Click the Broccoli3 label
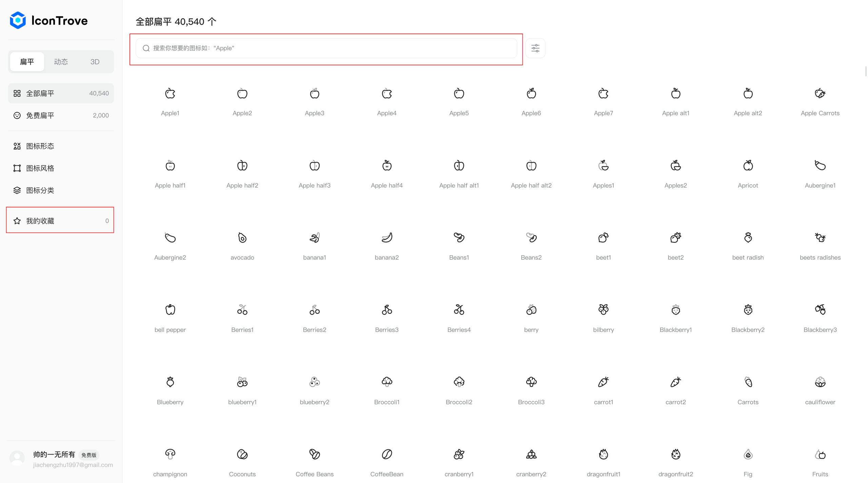The width and height of the screenshot is (868, 483). (x=531, y=402)
